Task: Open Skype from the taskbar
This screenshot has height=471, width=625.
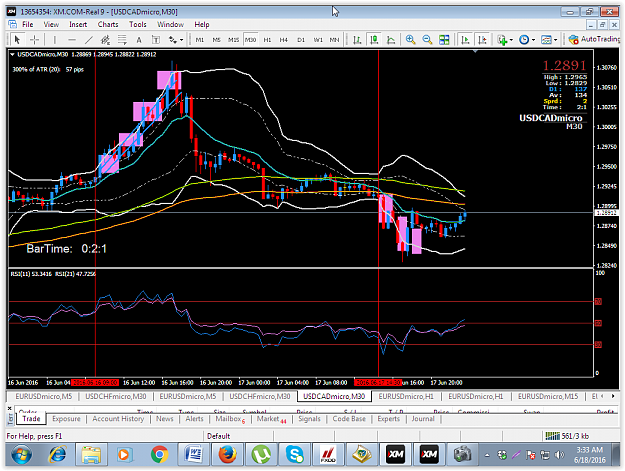Action: (295, 454)
